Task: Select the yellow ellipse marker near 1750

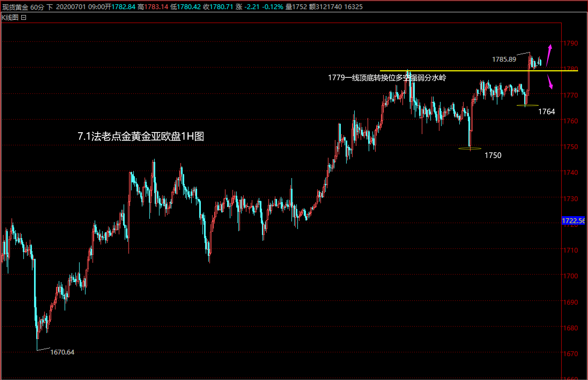Action: (470, 148)
